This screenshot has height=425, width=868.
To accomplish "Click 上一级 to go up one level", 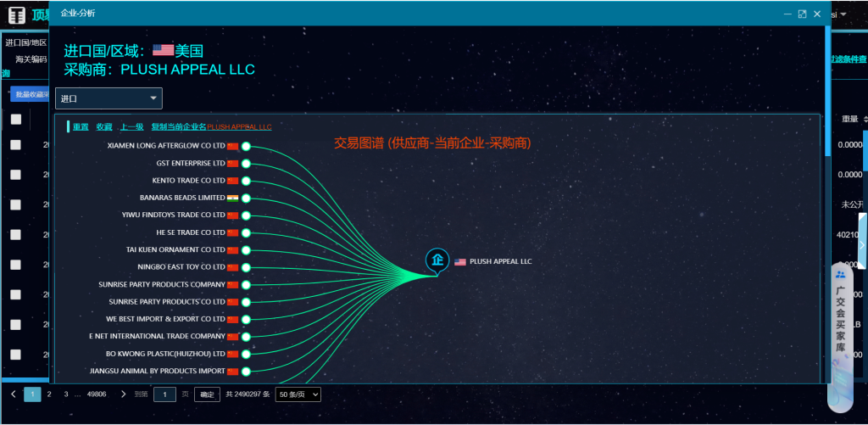I will pos(131,127).
